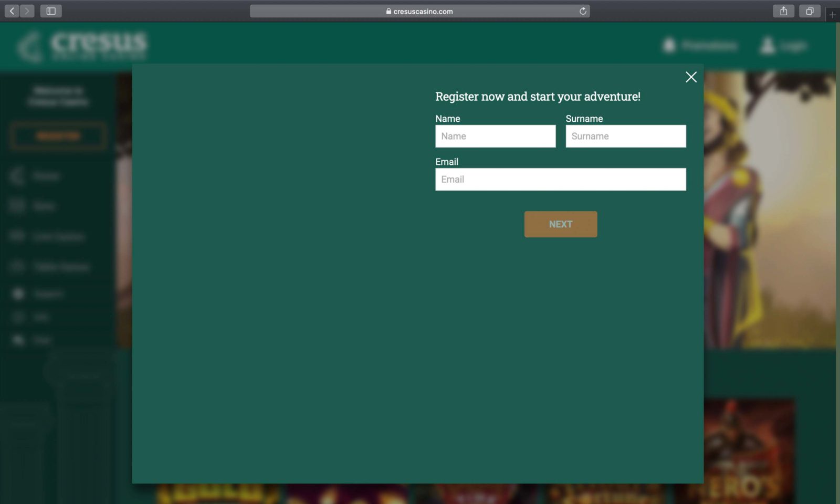
Task: Reload the cresuscasino.com page
Action: [582, 10]
